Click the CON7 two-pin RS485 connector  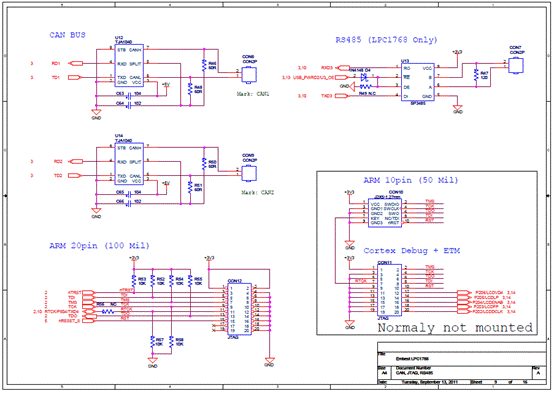click(x=516, y=65)
